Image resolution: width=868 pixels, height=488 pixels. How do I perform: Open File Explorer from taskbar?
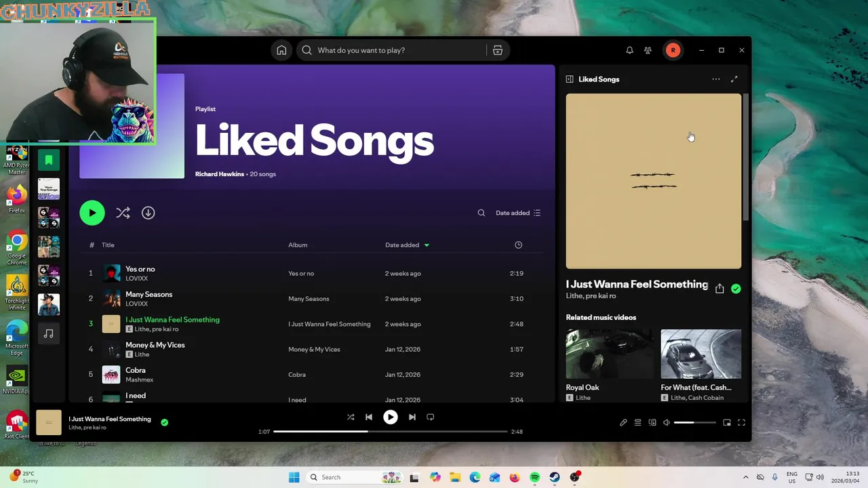tap(454, 477)
